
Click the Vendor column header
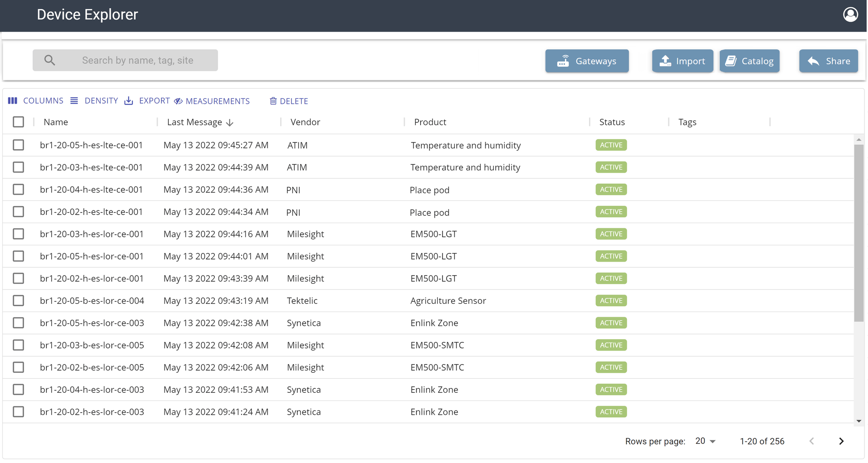pyautogui.click(x=305, y=122)
